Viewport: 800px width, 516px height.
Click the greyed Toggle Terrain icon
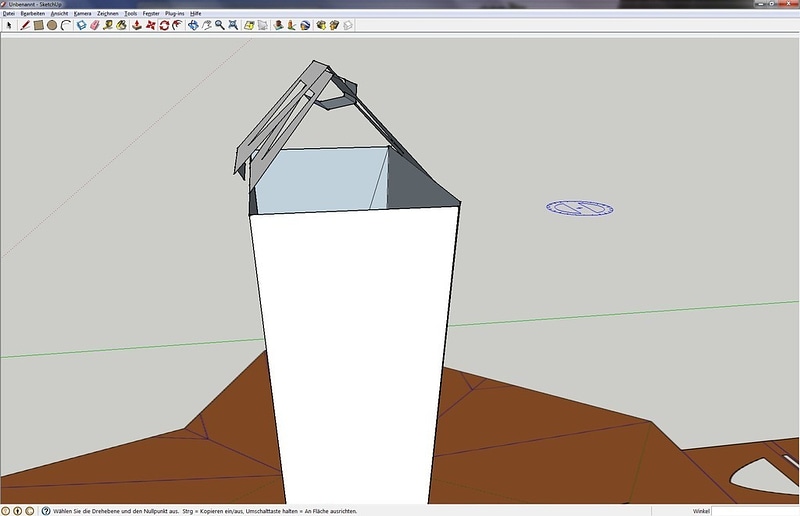pos(263,25)
